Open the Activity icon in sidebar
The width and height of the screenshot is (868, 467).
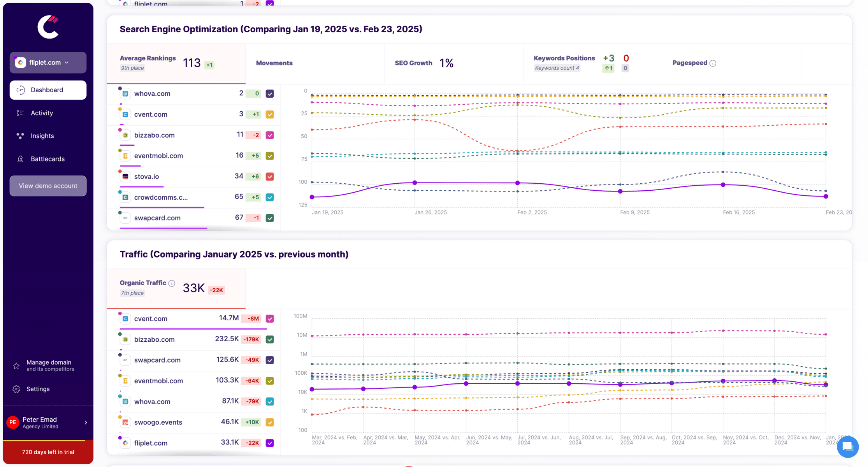[x=20, y=113]
